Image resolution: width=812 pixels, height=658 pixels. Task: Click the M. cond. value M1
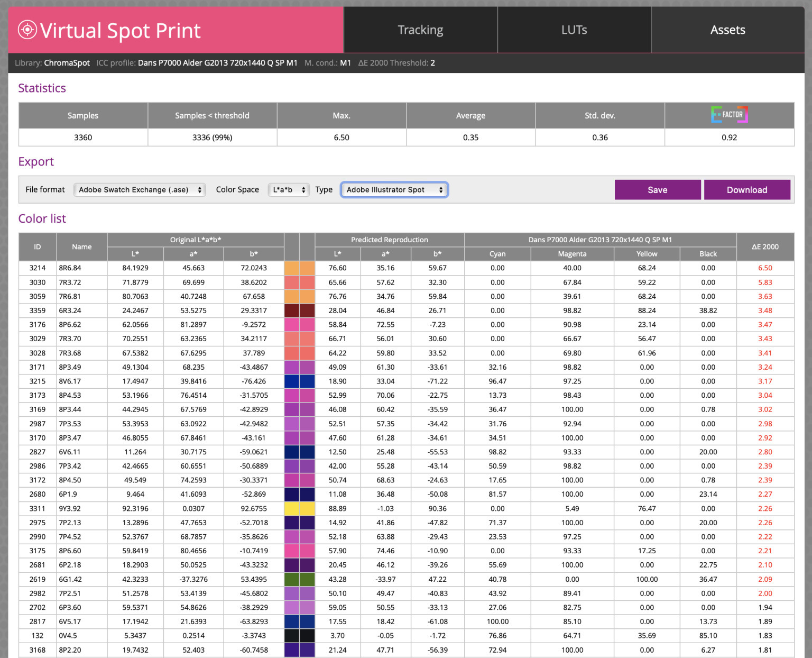(x=345, y=63)
